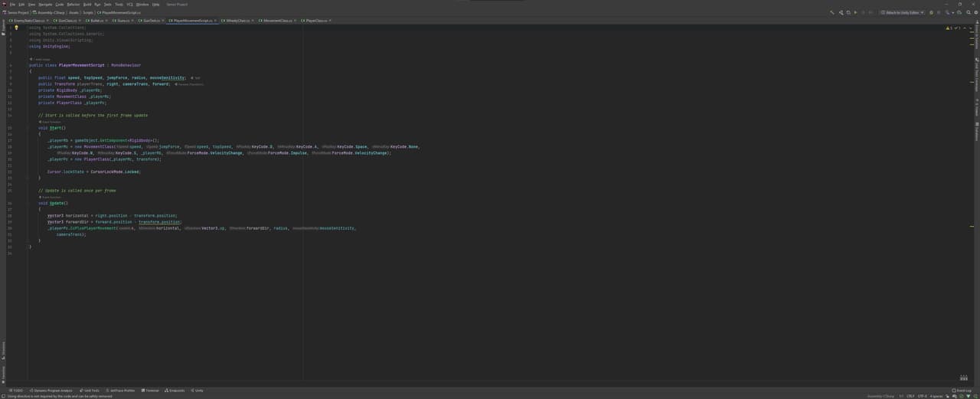980x399 pixels.
Task: Click the Debug bug icon in toolbar
Action: 931,12
